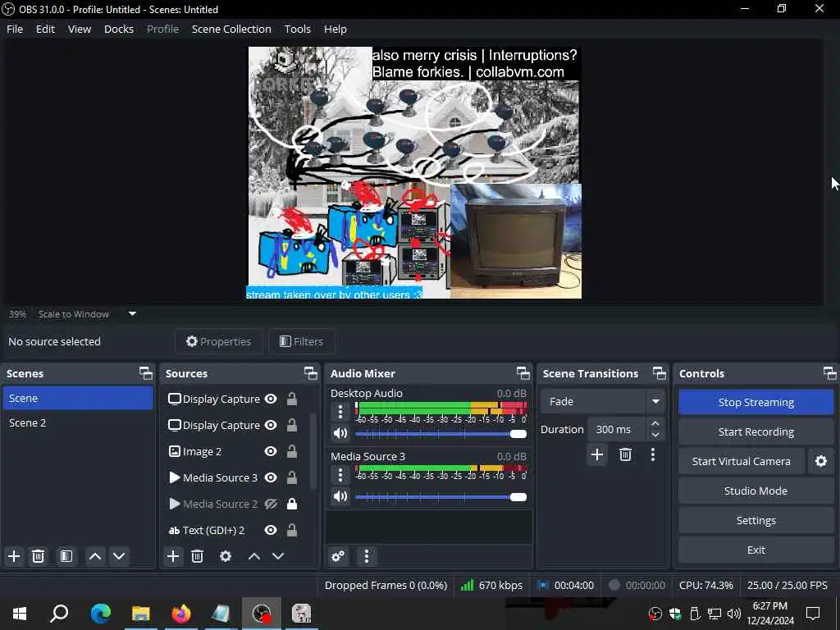The image size is (840, 630).
Task: Open virtual camera settings gear
Action: pos(820,461)
